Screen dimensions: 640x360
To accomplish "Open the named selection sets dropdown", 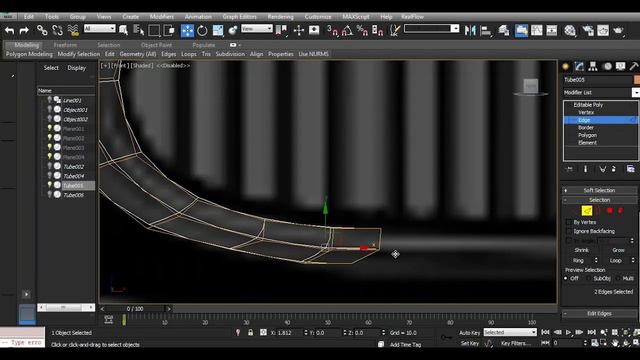I will (431, 29).
